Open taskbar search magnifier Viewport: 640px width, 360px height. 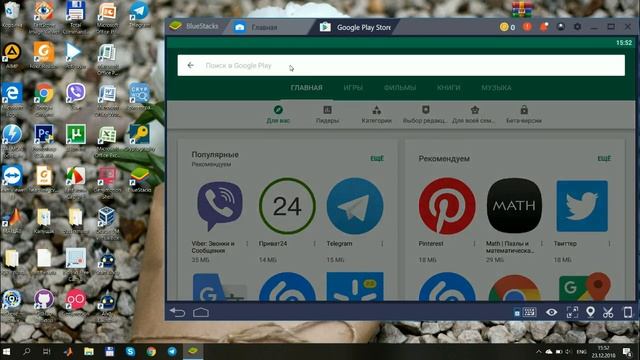27,351
